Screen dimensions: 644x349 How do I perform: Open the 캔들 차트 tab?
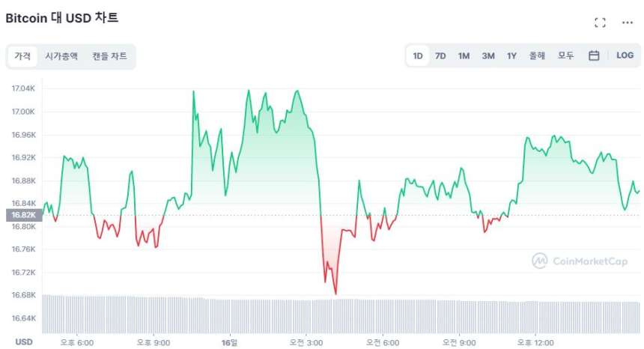coord(109,56)
